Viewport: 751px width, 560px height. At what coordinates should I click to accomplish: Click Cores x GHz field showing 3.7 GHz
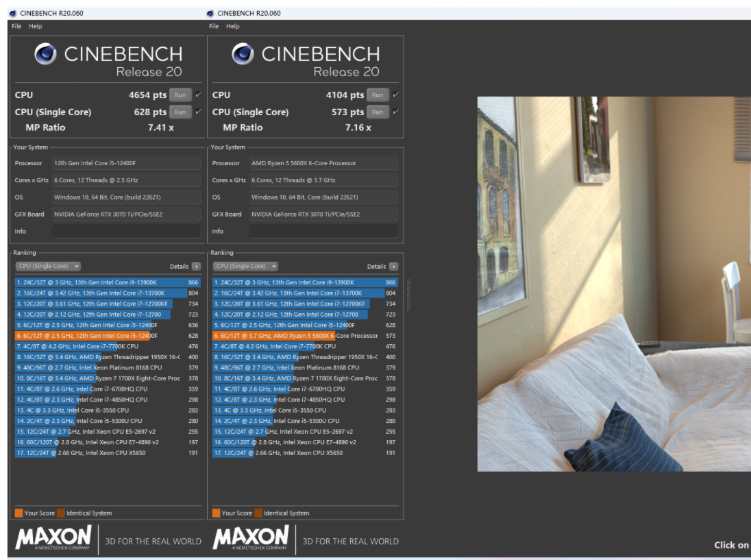pyautogui.click(x=323, y=180)
